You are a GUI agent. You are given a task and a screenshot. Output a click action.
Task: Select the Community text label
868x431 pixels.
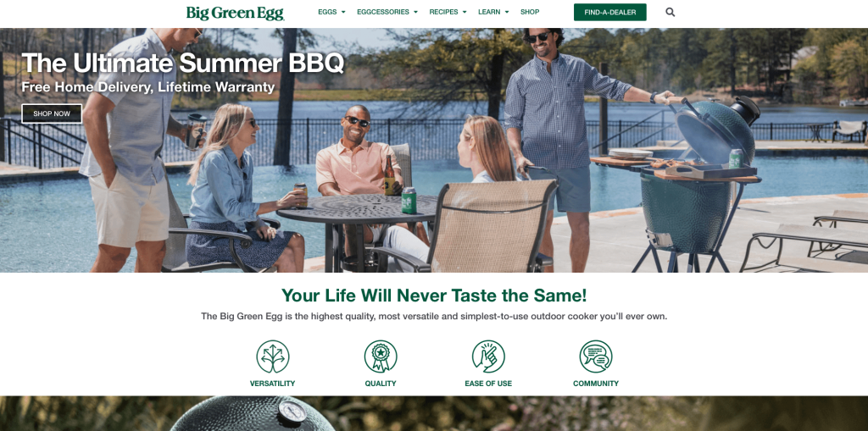[x=596, y=384]
